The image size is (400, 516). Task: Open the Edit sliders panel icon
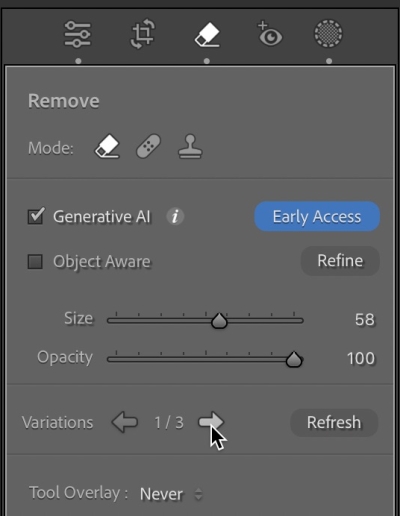[77, 34]
